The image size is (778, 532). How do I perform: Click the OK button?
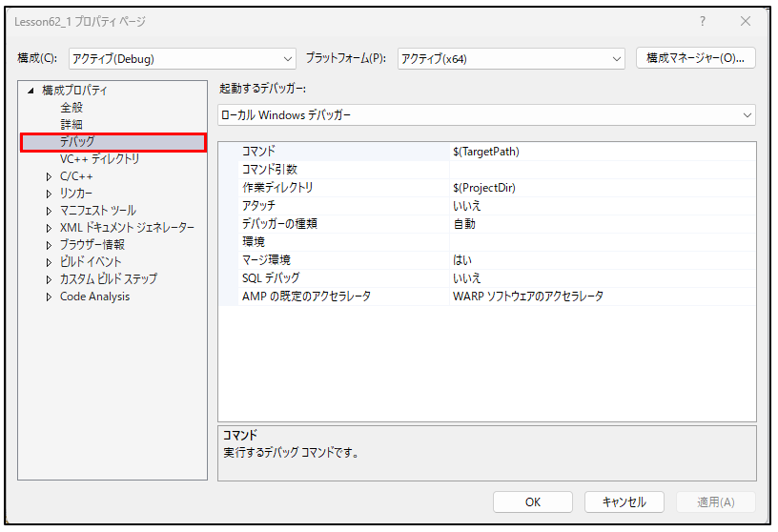[x=532, y=502]
